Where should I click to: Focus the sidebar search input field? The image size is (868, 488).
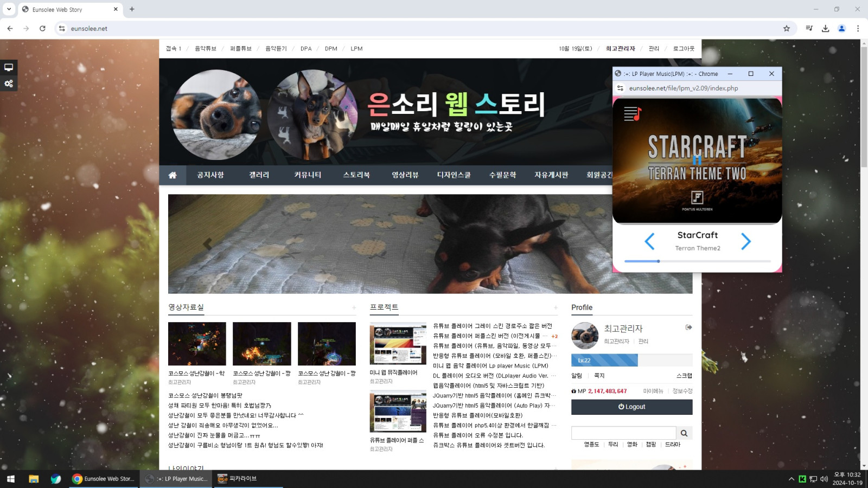click(624, 433)
